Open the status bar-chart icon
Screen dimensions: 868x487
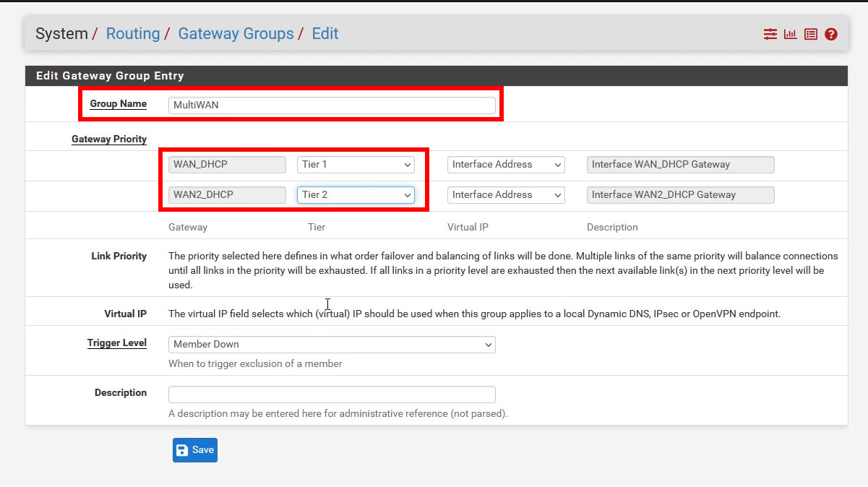(x=791, y=34)
